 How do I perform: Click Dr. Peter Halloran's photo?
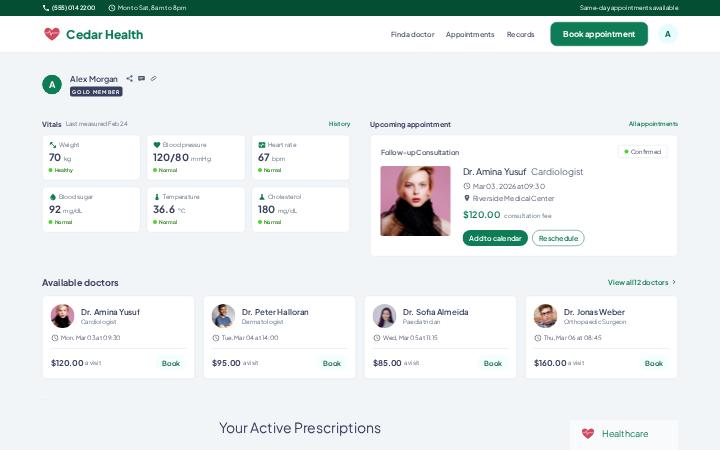click(224, 316)
